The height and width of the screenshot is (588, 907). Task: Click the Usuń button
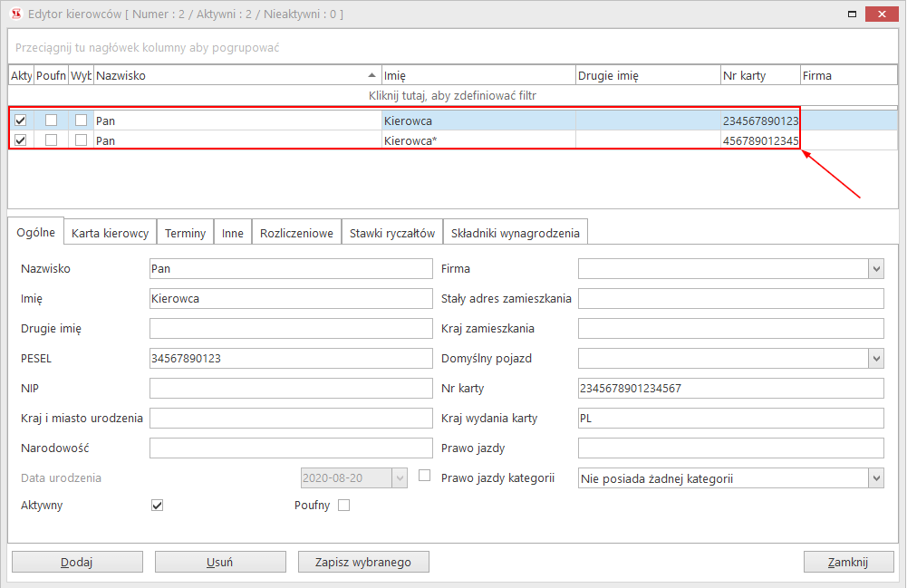click(220, 562)
